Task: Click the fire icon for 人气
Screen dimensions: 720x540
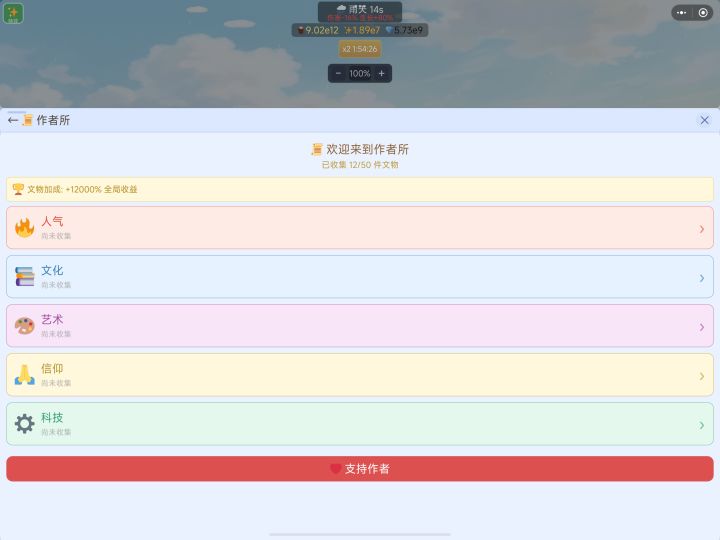Action: [25, 228]
